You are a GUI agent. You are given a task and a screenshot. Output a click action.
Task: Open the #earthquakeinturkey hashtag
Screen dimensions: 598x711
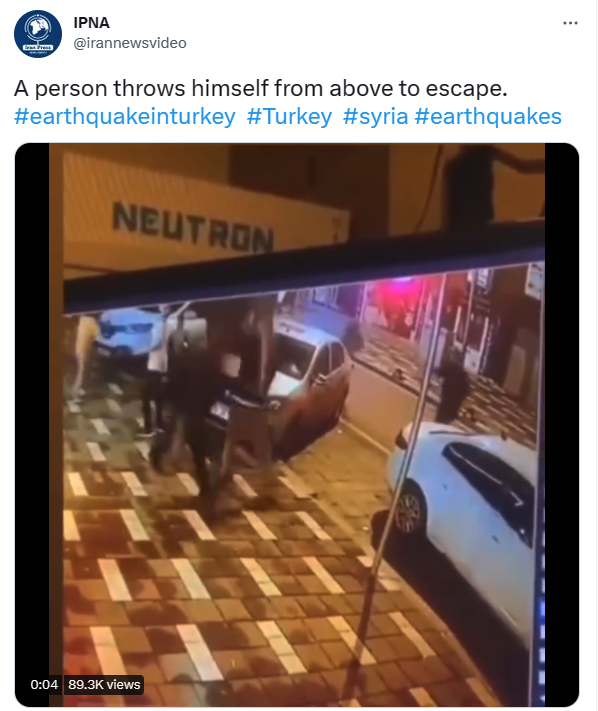click(125, 117)
